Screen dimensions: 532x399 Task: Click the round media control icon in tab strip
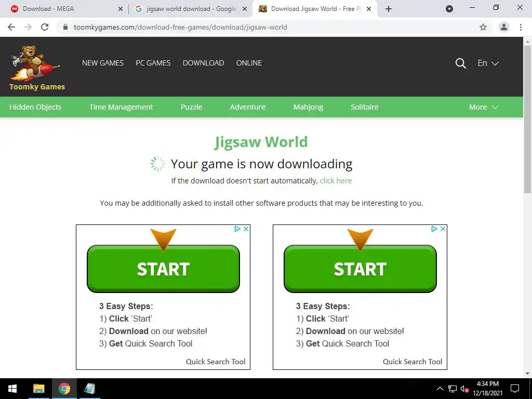tap(449, 9)
